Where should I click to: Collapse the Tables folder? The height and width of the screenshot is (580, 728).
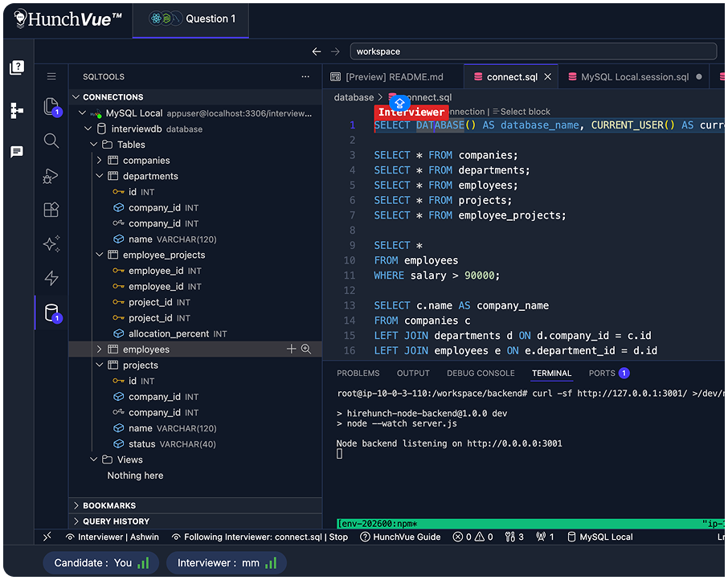point(93,145)
